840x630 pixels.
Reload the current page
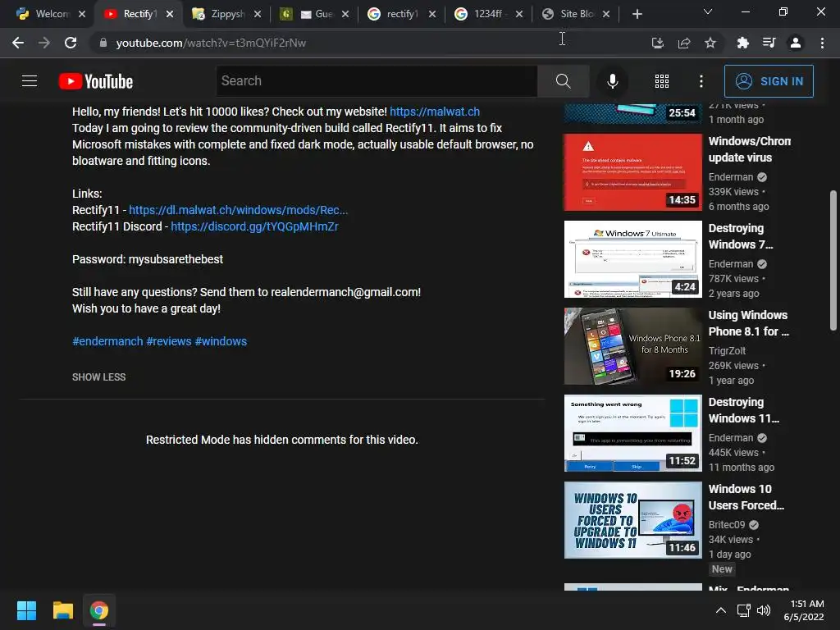tap(71, 43)
